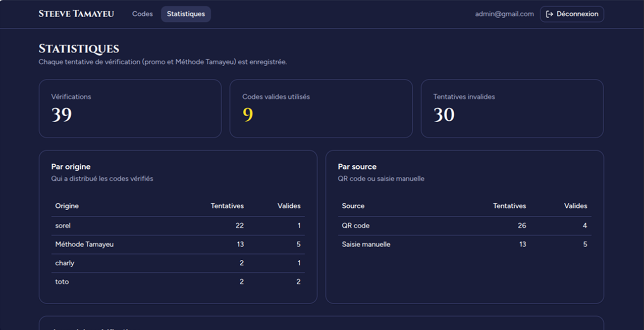644x330 pixels.
Task: Select 'Méthode Tamayeu' in the origin table
Action: [x=84, y=244]
